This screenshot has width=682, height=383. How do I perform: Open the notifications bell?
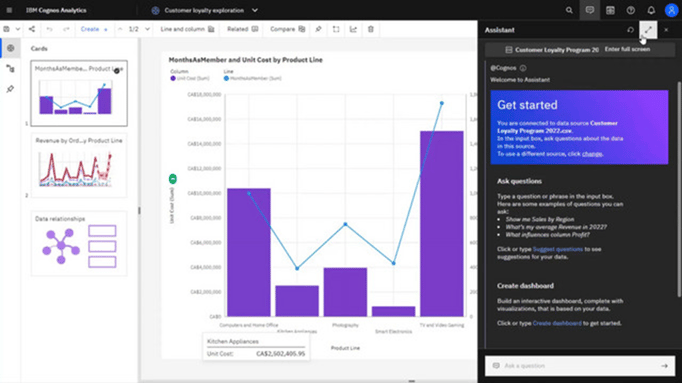pyautogui.click(x=651, y=10)
